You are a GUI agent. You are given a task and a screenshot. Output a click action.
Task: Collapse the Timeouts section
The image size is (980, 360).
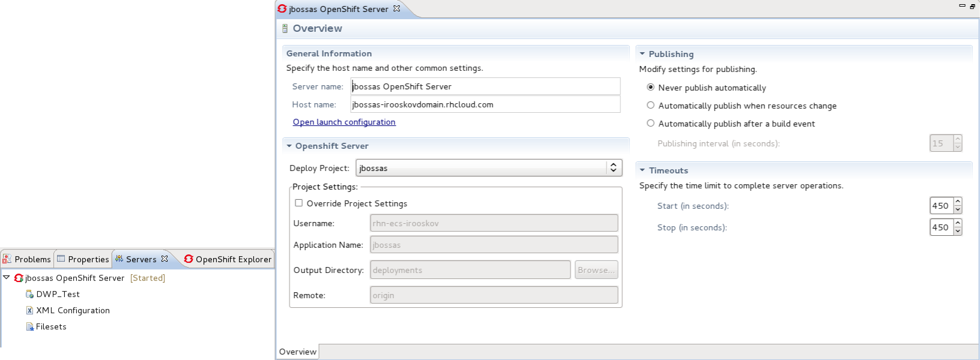642,170
